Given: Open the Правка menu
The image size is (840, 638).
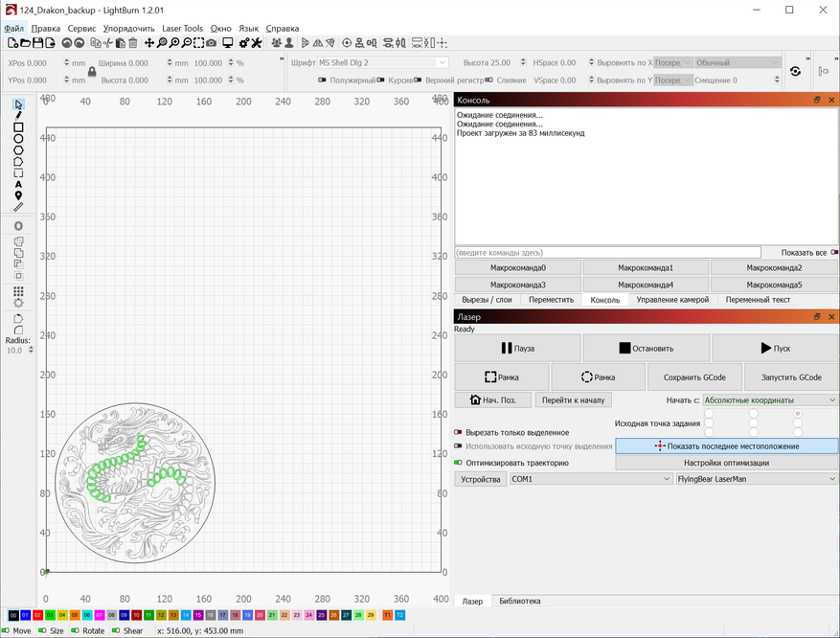Looking at the screenshot, I should [46, 29].
